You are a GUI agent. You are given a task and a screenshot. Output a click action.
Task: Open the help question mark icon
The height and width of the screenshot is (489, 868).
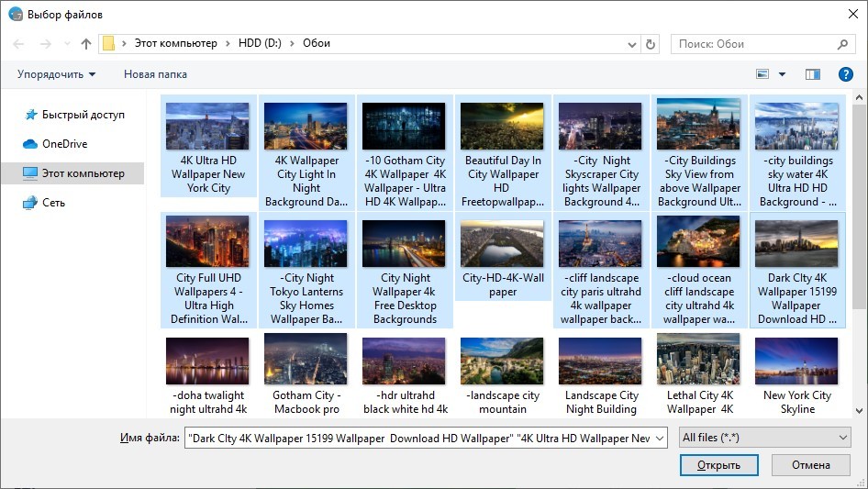click(x=845, y=74)
